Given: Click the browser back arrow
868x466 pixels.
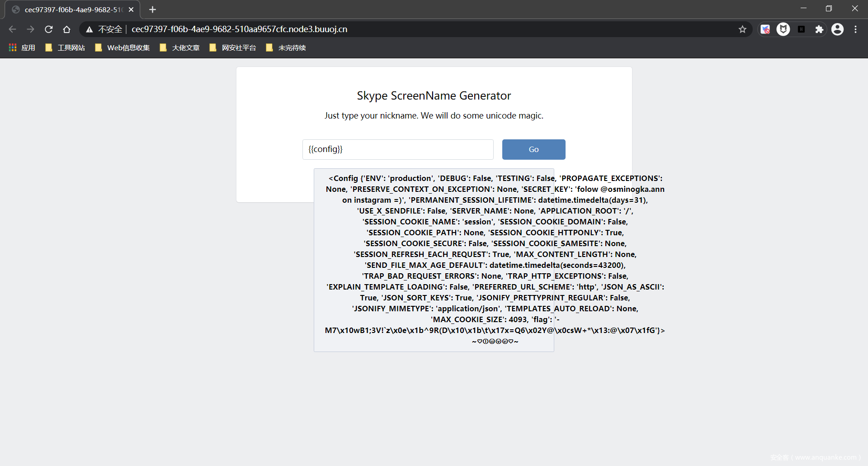Looking at the screenshot, I should click(12, 29).
